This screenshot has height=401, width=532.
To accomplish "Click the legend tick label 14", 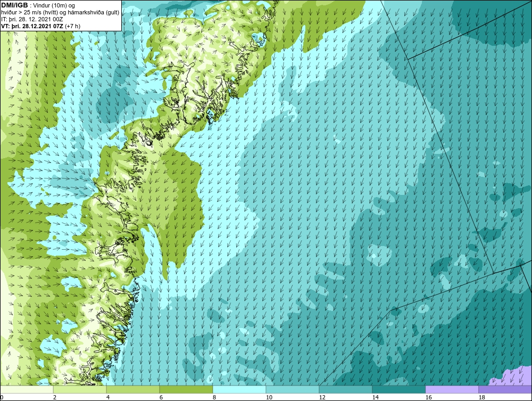I will pos(375,397).
